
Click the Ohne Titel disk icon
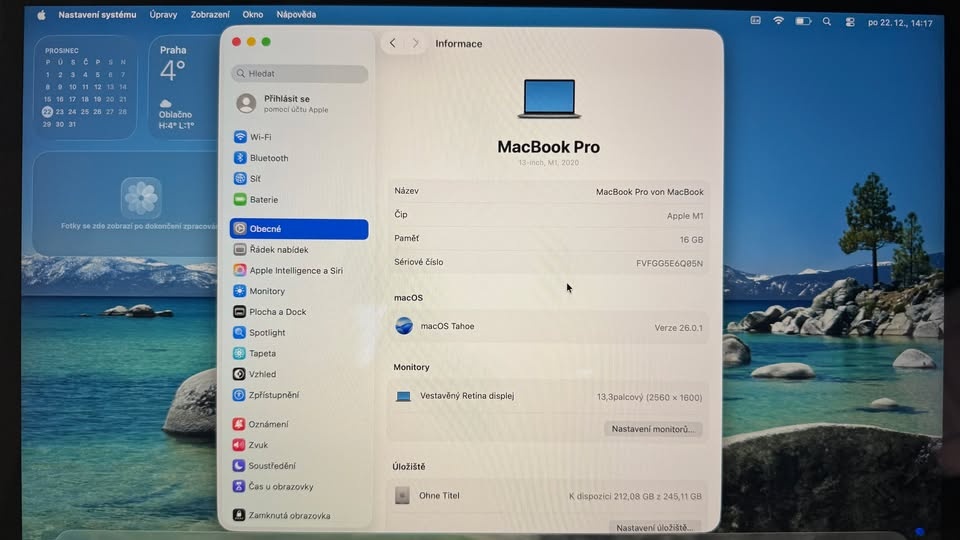(402, 495)
